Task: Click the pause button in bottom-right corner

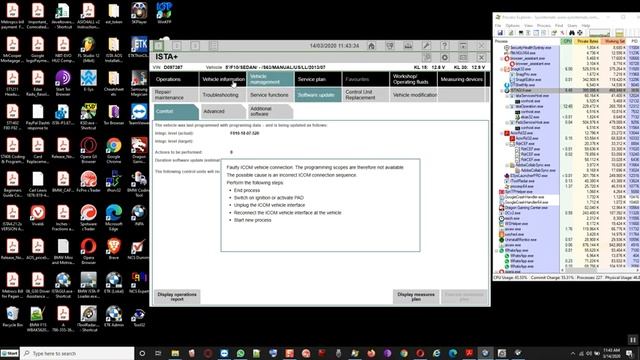Action: (633, 340)
